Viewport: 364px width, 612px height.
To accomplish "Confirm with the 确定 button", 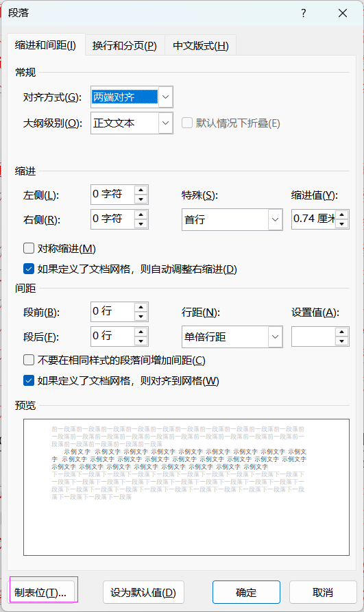I will point(247,592).
